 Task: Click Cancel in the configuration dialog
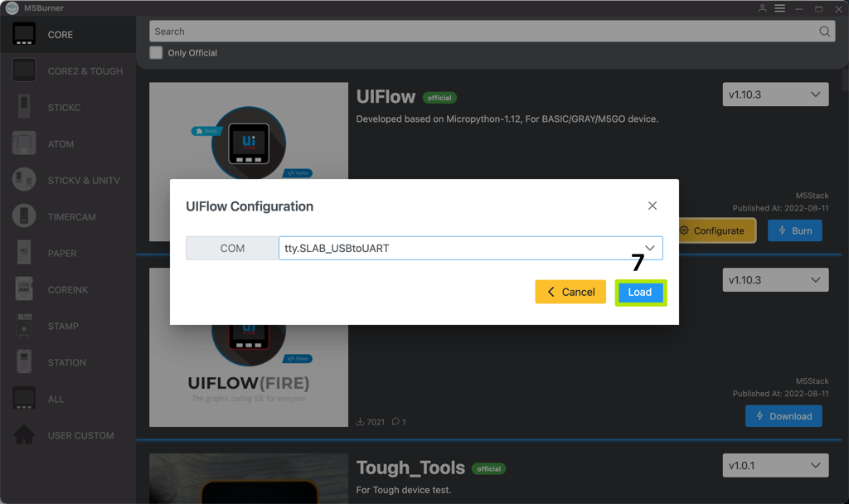coord(570,292)
